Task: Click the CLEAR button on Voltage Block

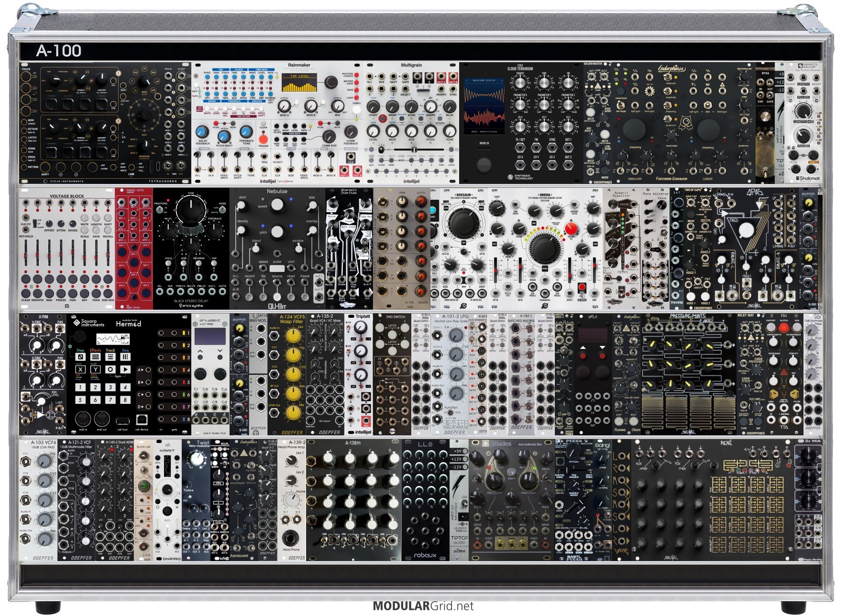Action: 26,293
